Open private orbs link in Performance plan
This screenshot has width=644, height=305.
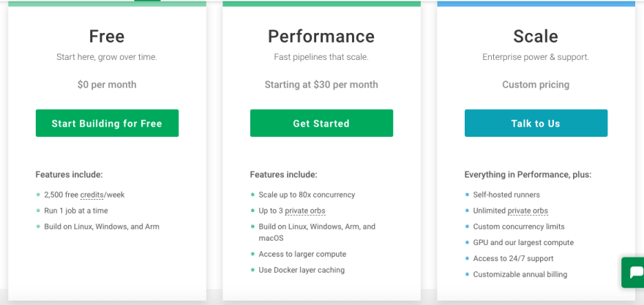[x=305, y=211]
